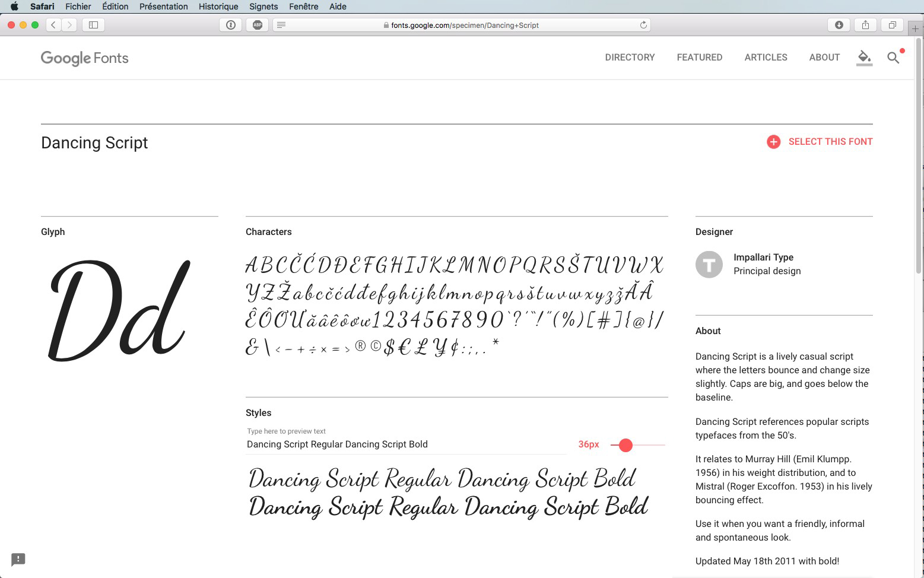Click the 1Password extension icon
This screenshot has width=924, height=578.
pyautogui.click(x=231, y=25)
